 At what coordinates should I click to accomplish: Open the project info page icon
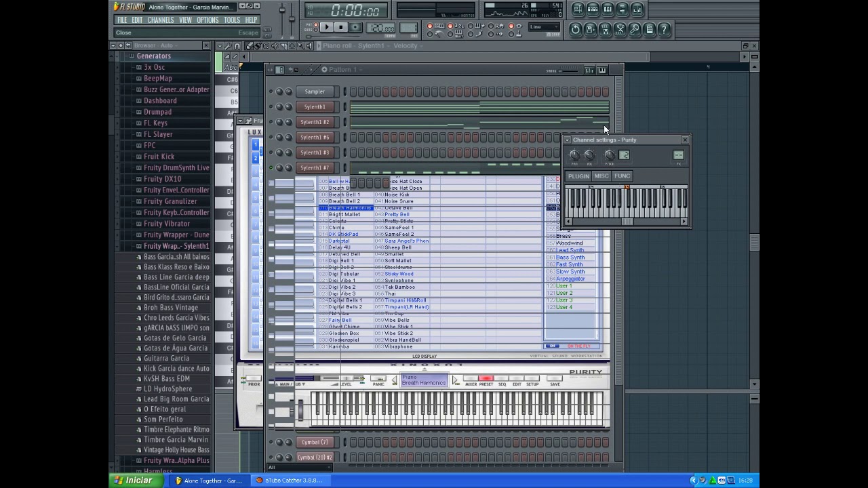pos(650,29)
